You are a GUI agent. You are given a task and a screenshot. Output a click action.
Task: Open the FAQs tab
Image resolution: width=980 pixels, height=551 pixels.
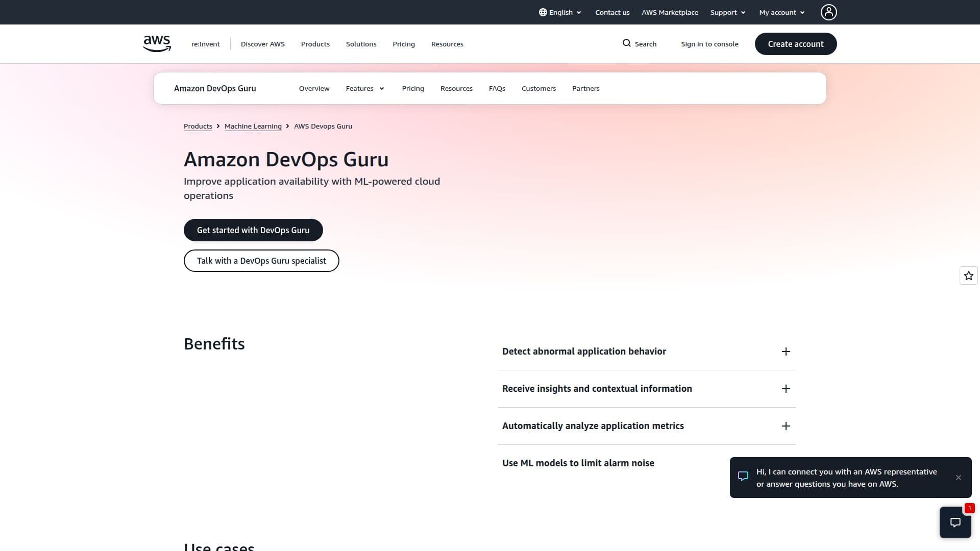(x=497, y=89)
